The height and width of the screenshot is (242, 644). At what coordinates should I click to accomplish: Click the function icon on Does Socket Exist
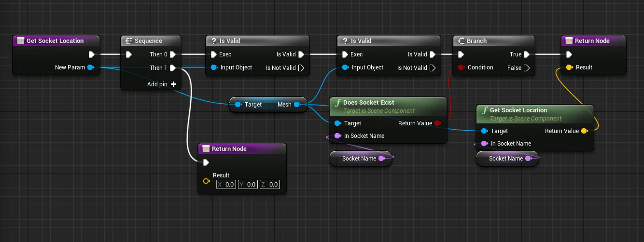click(337, 103)
